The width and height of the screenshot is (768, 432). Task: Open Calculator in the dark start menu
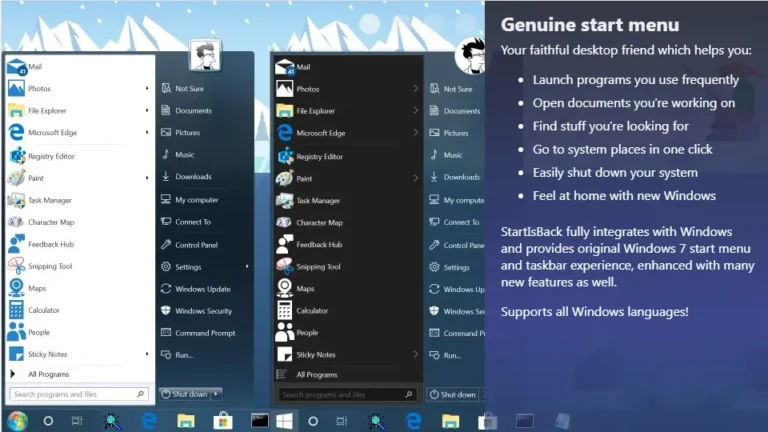[x=311, y=311]
